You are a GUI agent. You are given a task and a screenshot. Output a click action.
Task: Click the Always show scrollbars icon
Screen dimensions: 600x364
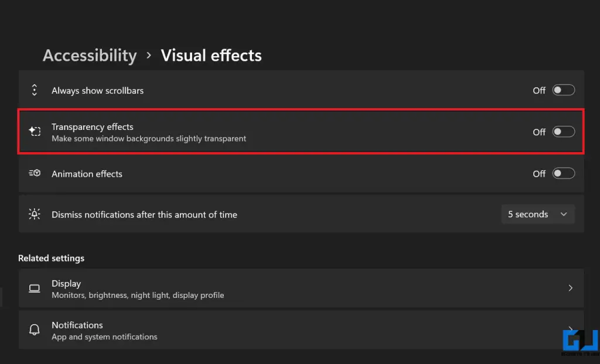(x=34, y=90)
